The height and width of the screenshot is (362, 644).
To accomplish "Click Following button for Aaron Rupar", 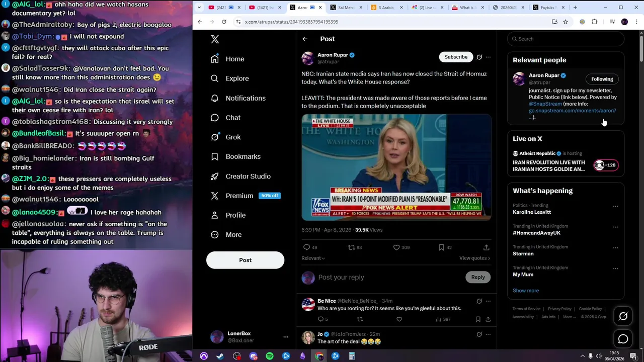I will (602, 79).
